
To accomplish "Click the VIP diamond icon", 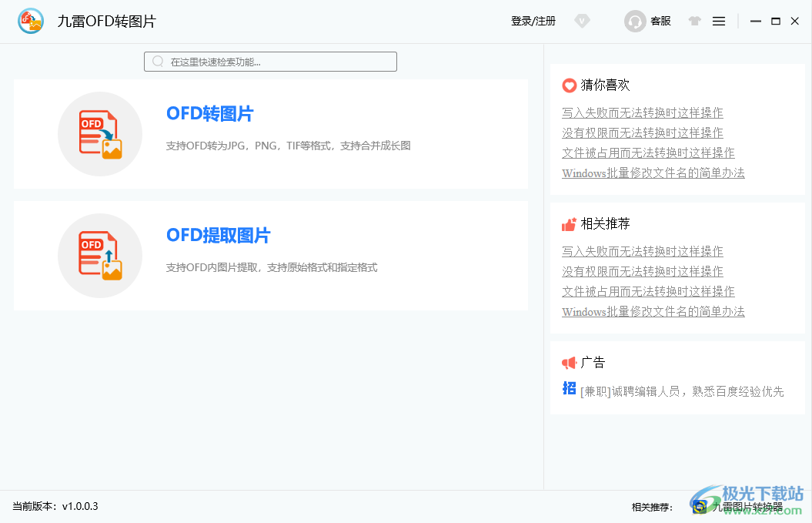I will [x=582, y=22].
